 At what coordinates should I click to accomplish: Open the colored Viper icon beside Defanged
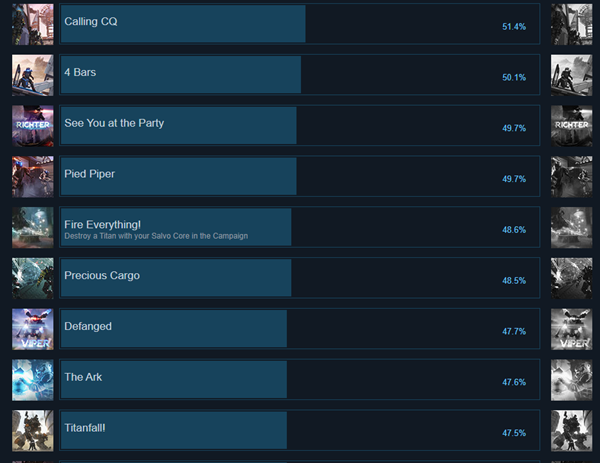(32, 330)
